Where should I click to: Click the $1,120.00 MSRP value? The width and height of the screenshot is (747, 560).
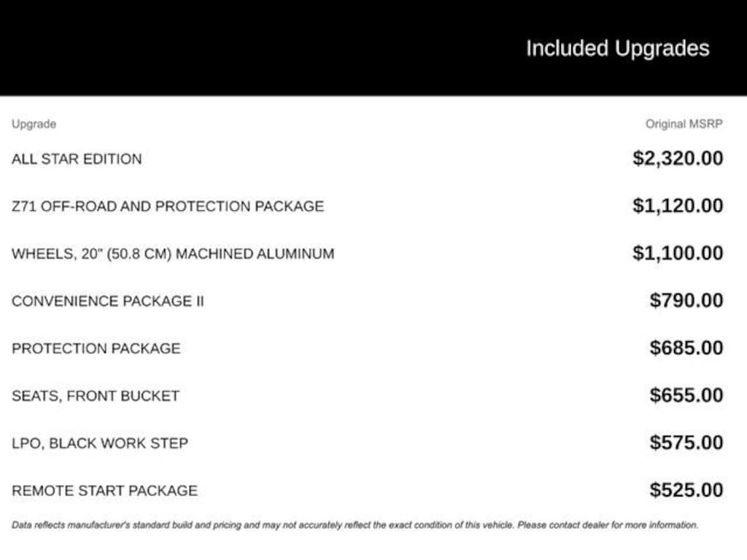(678, 206)
